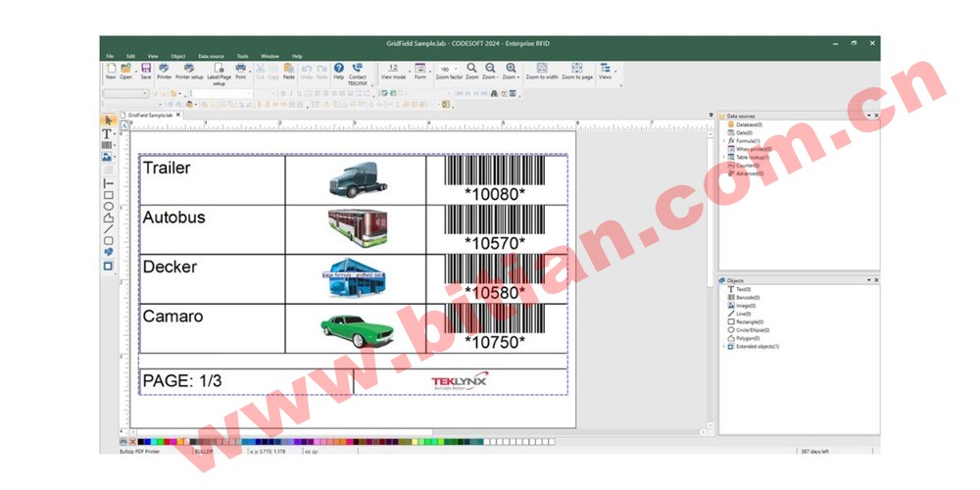This screenshot has height=490, width=980.
Task: Select the Text tool in left toolbox
Action: [x=106, y=133]
